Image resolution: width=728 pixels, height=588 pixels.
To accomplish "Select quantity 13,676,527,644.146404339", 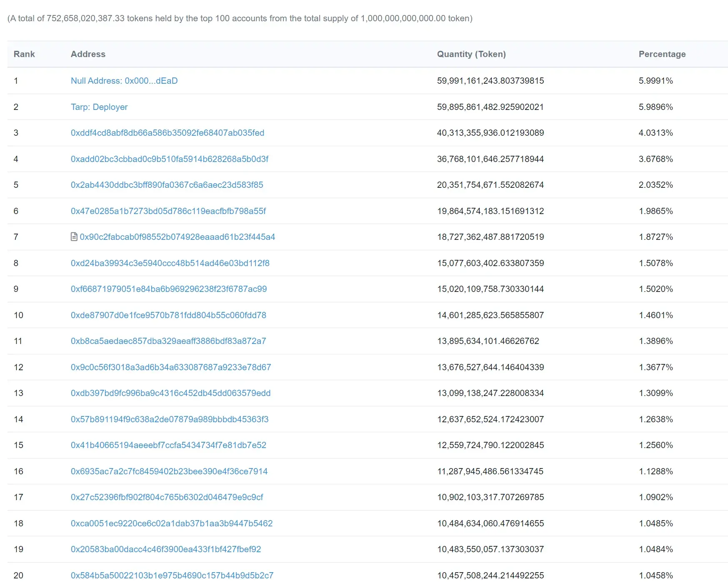I will coord(490,367).
